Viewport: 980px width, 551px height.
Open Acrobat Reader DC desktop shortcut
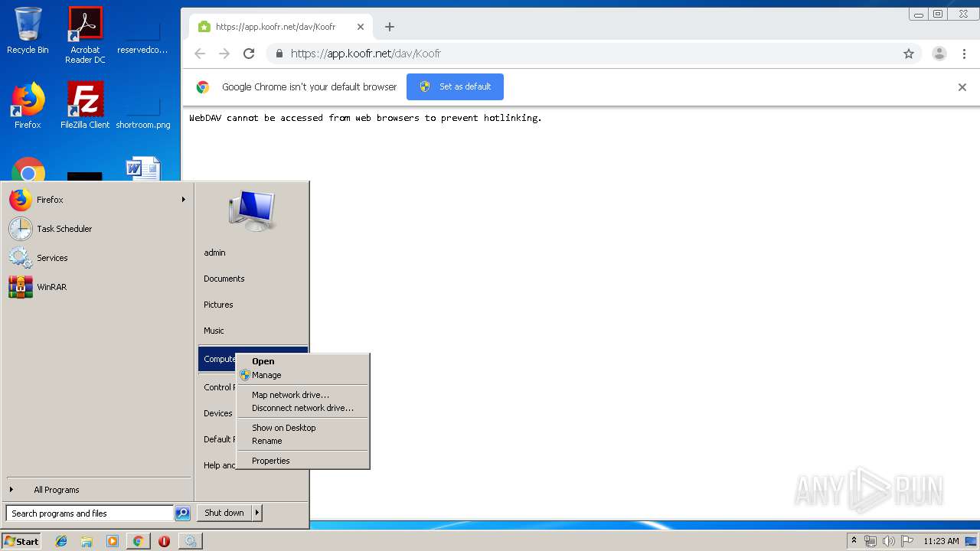85,34
